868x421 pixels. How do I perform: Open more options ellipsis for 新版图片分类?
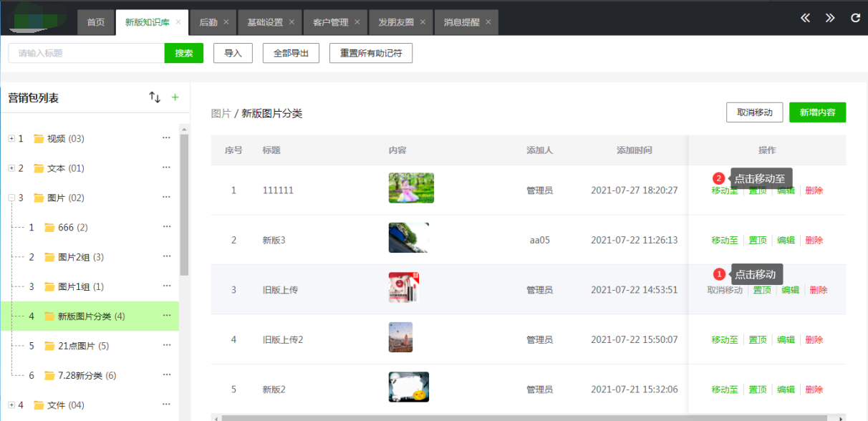pyautogui.click(x=166, y=316)
